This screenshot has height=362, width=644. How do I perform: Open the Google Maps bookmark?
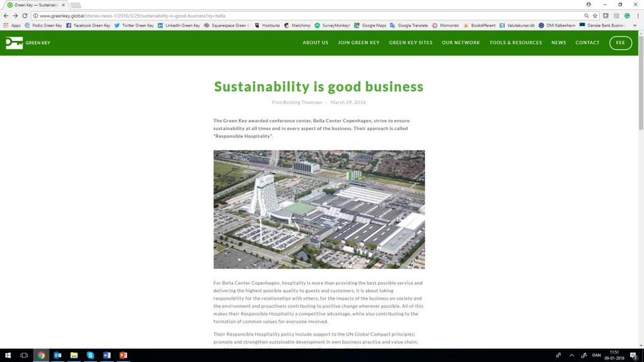click(370, 25)
